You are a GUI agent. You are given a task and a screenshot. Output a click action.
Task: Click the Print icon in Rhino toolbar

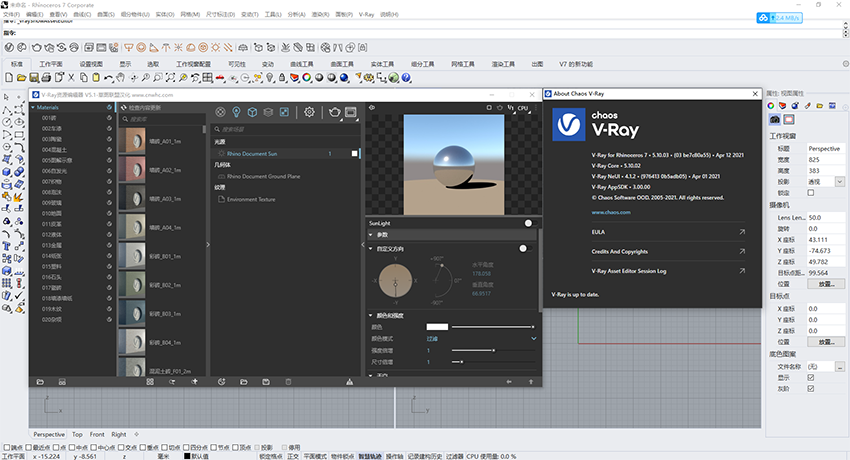pos(46,78)
